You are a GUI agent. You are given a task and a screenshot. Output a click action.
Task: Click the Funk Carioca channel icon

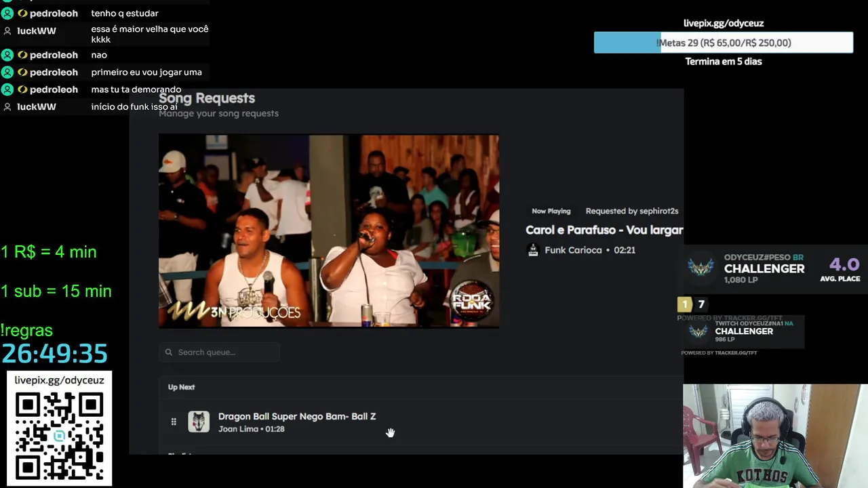click(533, 250)
